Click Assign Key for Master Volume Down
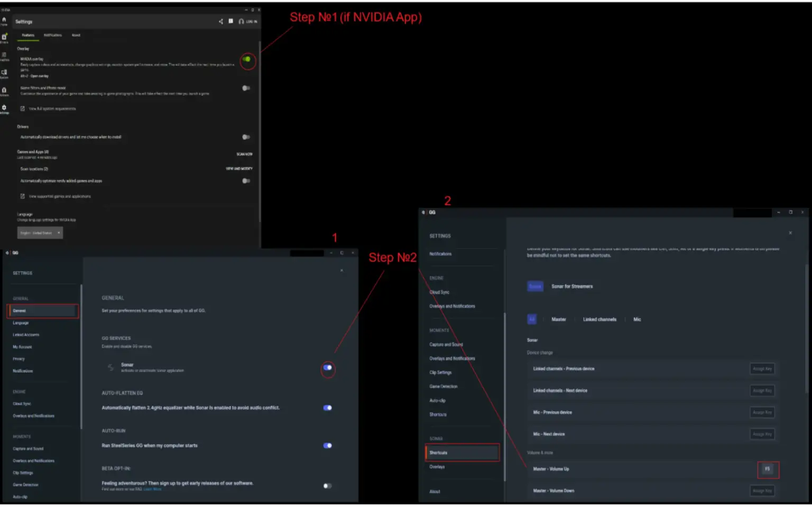Screen dimensions: 812x507 (x=762, y=490)
